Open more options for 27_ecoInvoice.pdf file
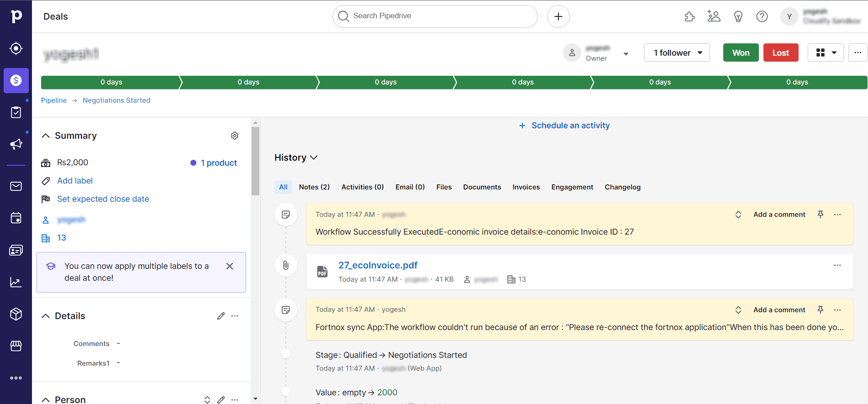 [x=837, y=265]
